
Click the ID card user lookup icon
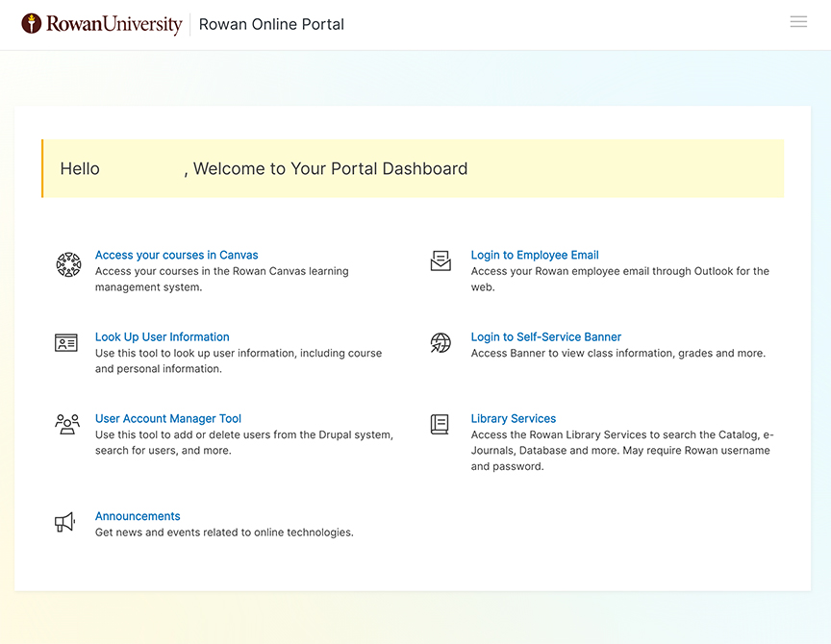pos(66,343)
